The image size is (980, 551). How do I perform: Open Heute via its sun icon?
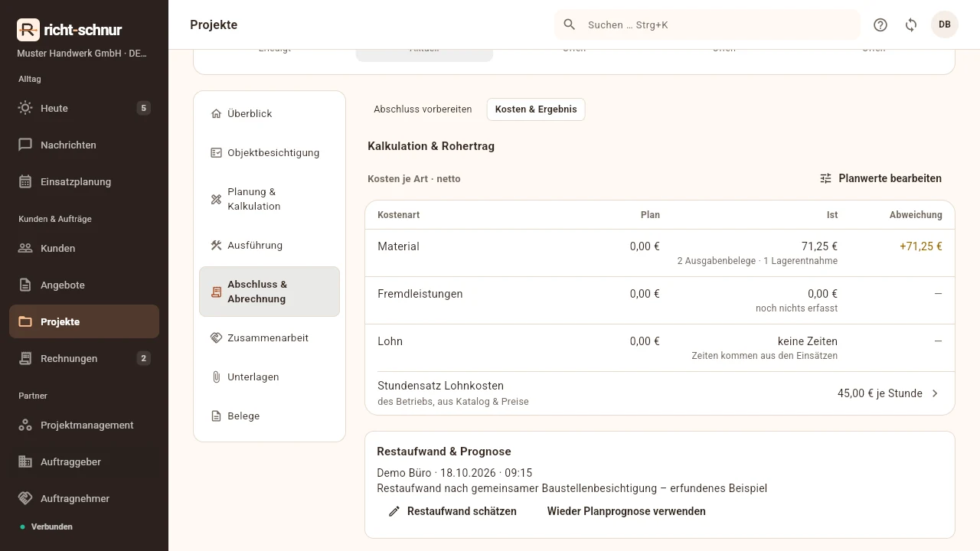click(x=25, y=108)
